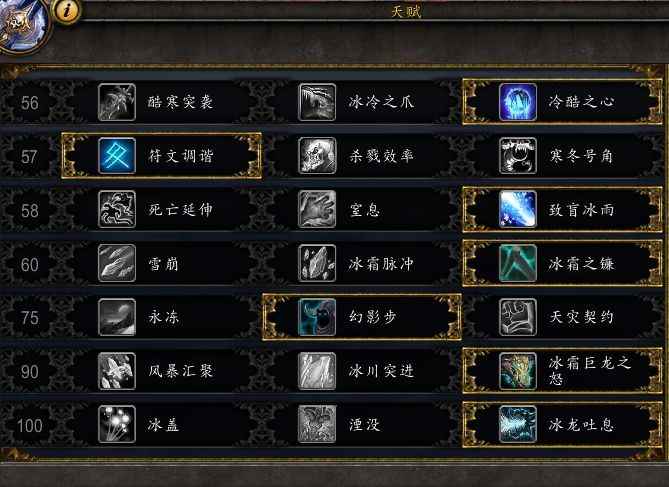
Task: Select the 杀戮效率 skull icon
Action: [x=317, y=156]
